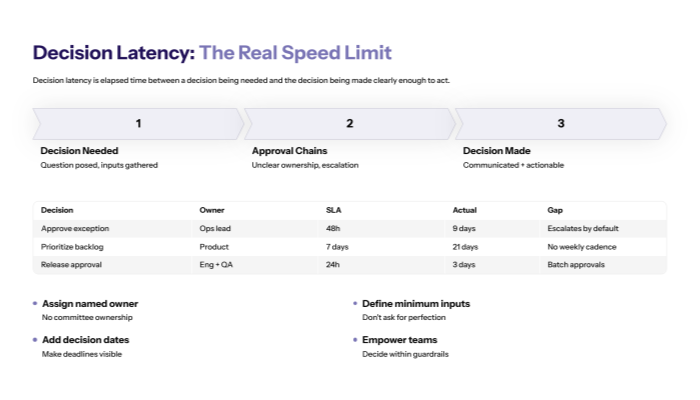This screenshot has height=400, width=700.
Task: Click the "Assign named owner" bullet
Action: [x=90, y=303]
